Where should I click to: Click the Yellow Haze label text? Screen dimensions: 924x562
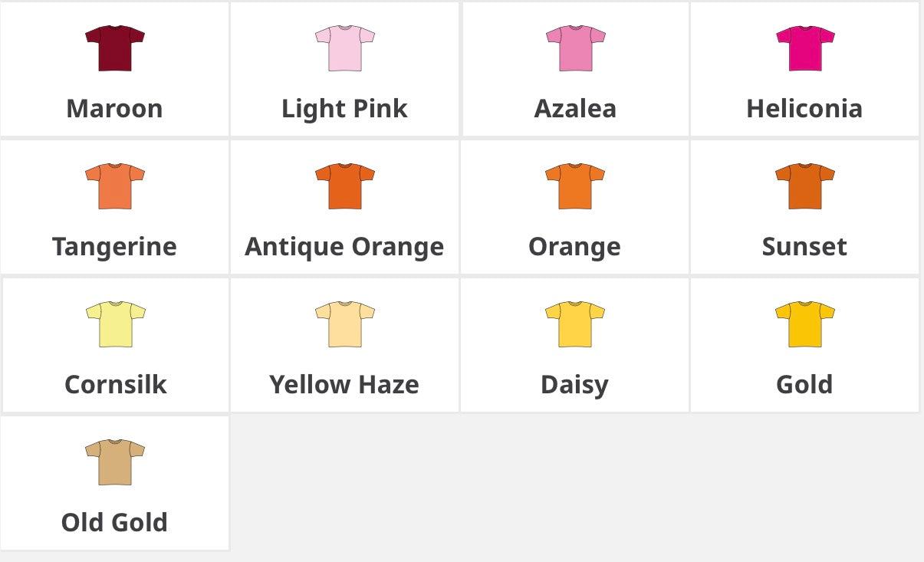344,385
